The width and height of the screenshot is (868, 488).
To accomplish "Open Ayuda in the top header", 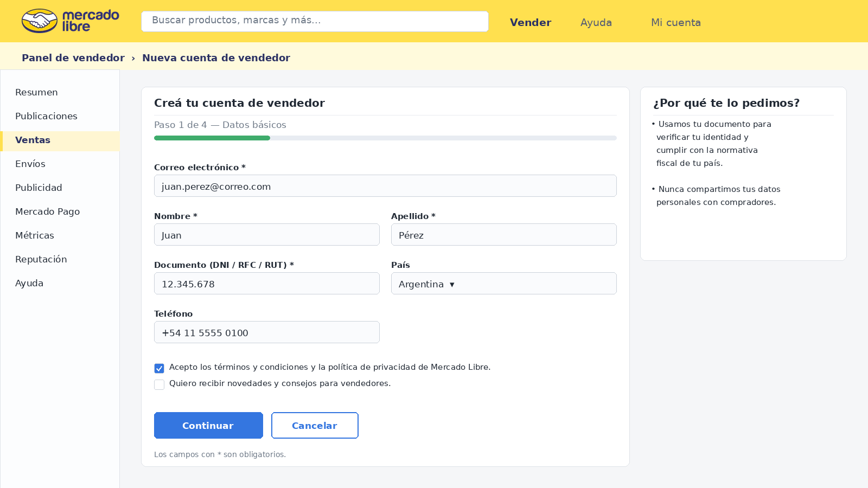I will (596, 22).
